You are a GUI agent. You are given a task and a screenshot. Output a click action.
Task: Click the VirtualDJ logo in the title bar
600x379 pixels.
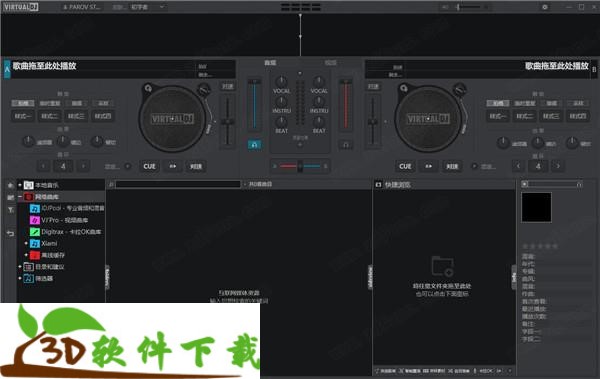tap(21, 7)
